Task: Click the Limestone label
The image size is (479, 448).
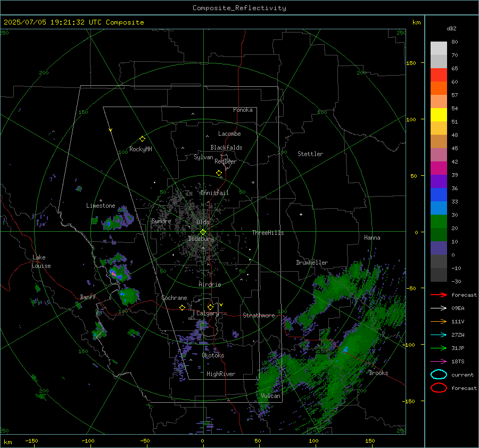Action: pyautogui.click(x=101, y=206)
